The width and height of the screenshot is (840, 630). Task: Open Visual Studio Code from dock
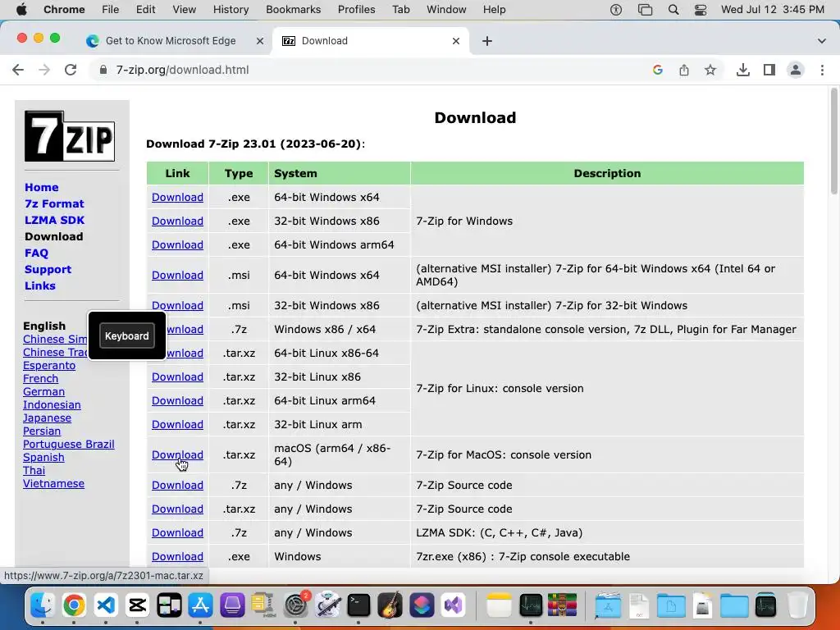tap(106, 605)
